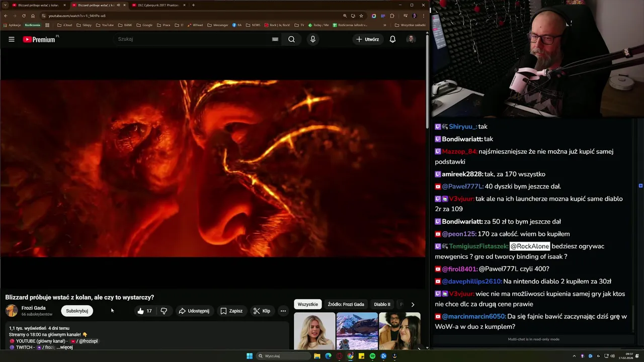Open Wszystkie zakładki folder
644x362 pixels.
411,25
